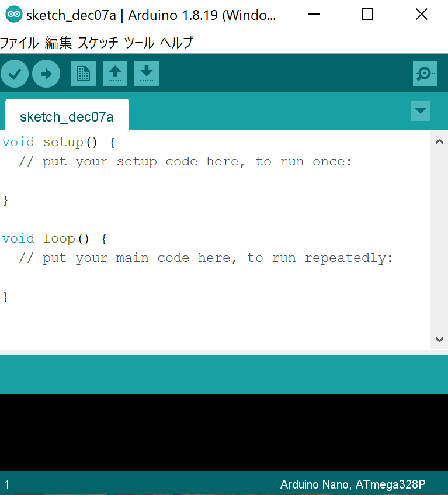Expand the tab options dropdown arrow
Image resolution: width=448 pixels, height=495 pixels.
pyautogui.click(x=421, y=111)
